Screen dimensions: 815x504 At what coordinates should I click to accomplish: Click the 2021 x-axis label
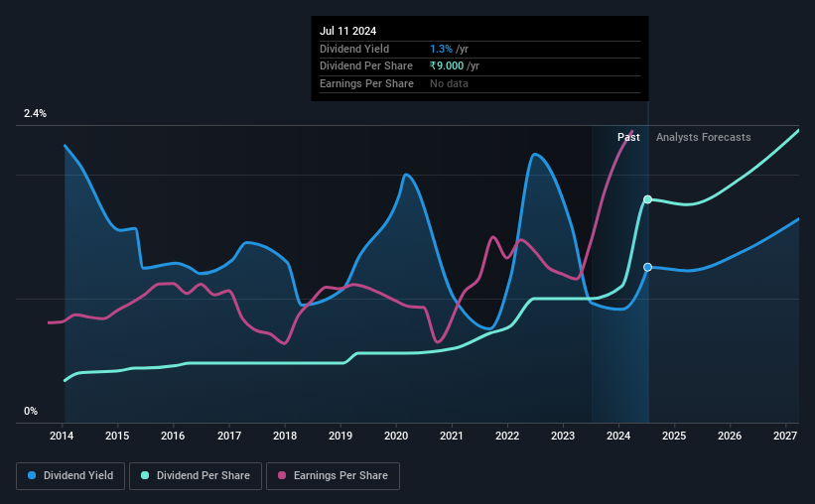tap(451, 436)
